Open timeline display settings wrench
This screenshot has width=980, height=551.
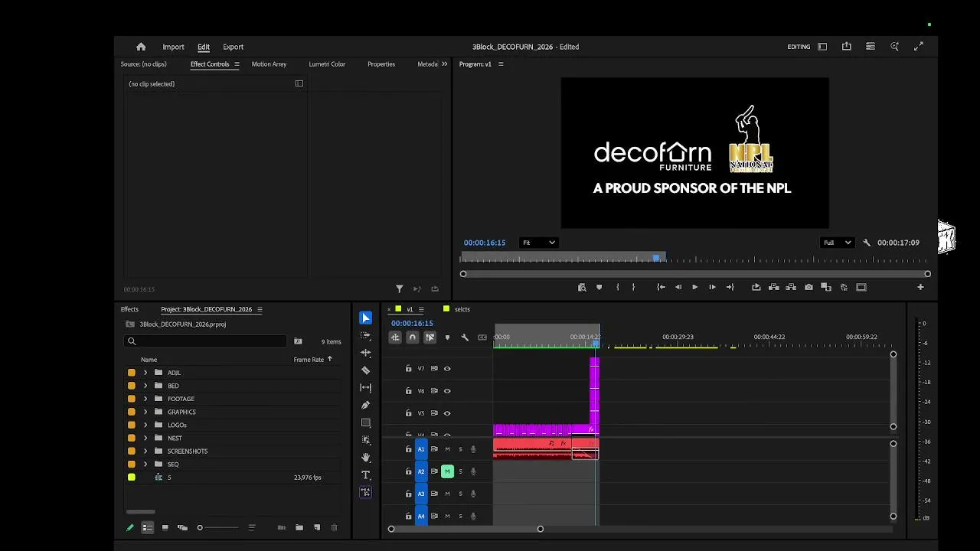point(465,337)
